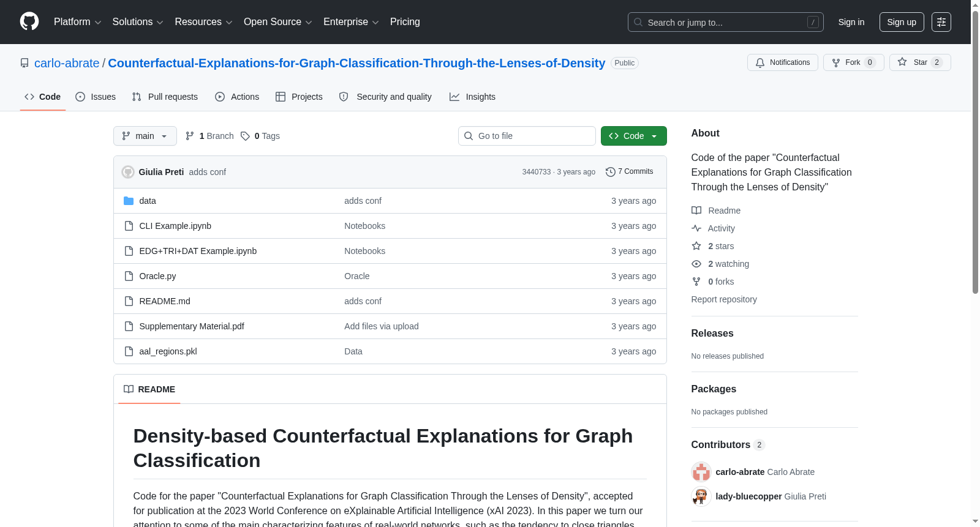The height and width of the screenshot is (527, 980).
Task: Expand the Resources menu
Action: click(203, 21)
